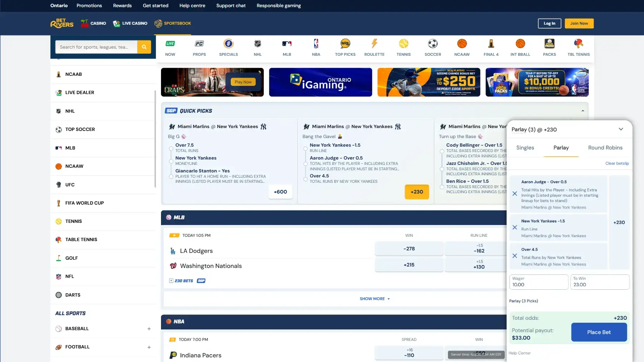Switch to Singles betslip tab
Screen dimensions: 644x362
(x=525, y=148)
